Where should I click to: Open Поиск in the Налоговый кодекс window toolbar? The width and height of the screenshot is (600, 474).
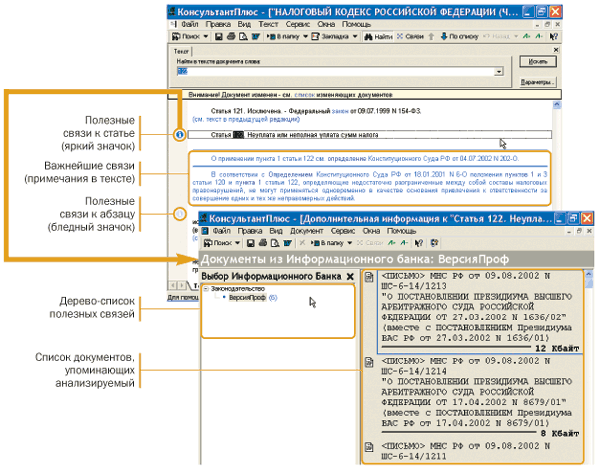pyautogui.click(x=186, y=36)
